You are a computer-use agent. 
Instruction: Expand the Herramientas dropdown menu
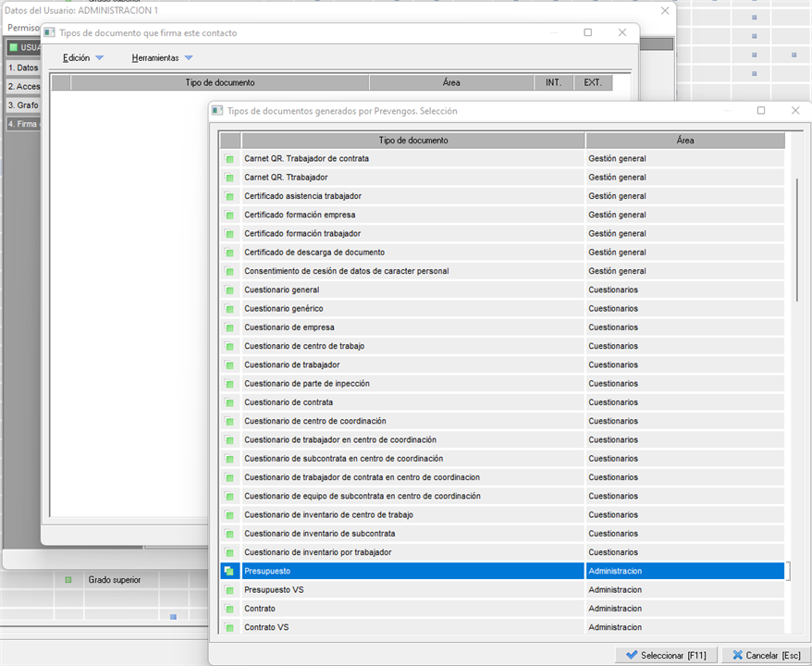click(x=162, y=58)
